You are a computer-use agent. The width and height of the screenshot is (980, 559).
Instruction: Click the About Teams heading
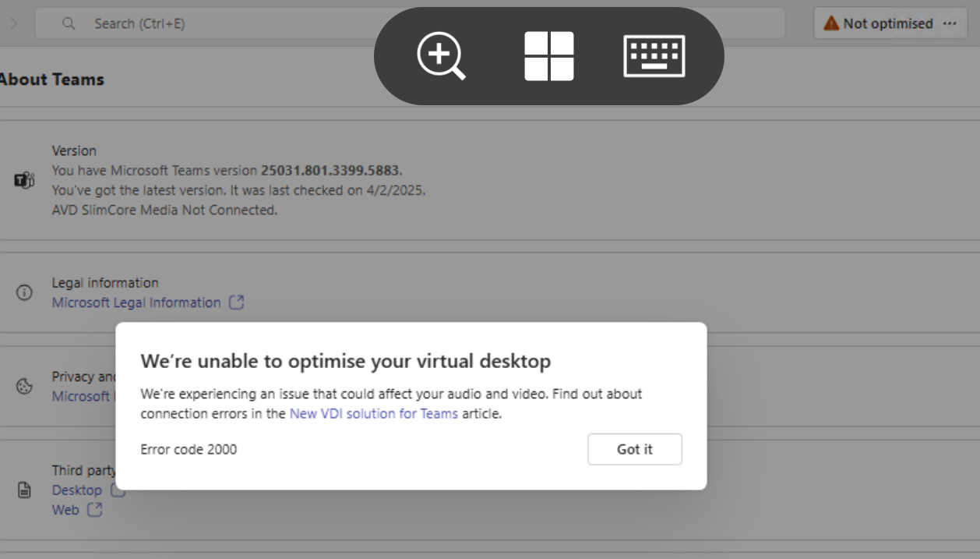point(51,80)
